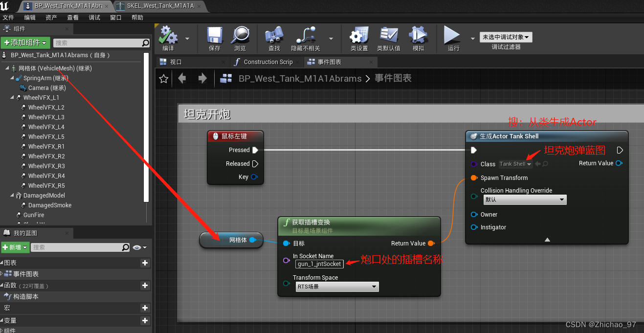Viewport: 644px width, 333px height.
Task: Select the WheelVFX_R2 component
Action: click(46, 156)
